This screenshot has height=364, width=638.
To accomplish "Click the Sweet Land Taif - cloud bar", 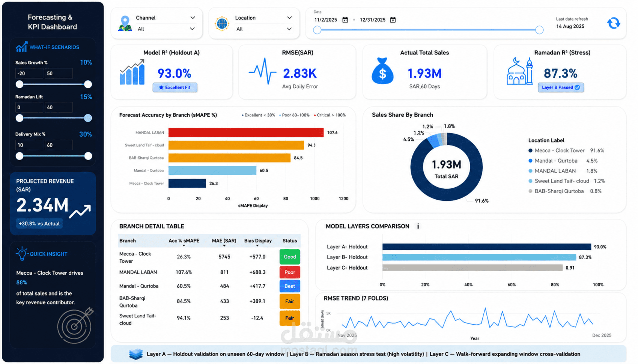I will [x=236, y=145].
